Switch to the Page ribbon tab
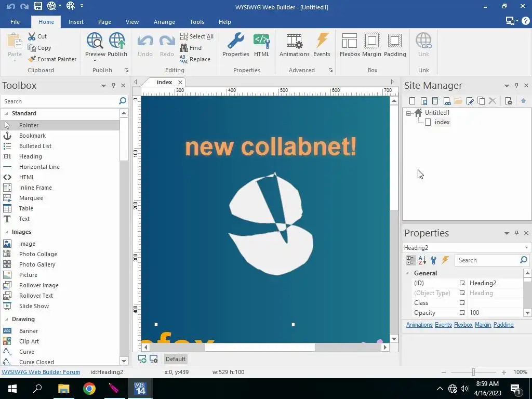The height and width of the screenshot is (399, 532). tap(104, 22)
